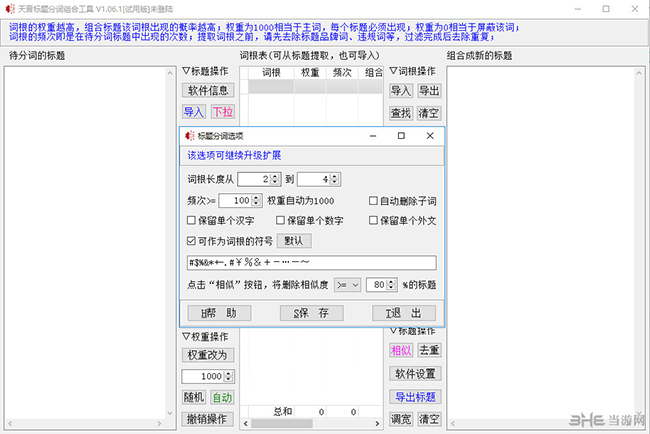Click the 导出标题 button
The height and width of the screenshot is (434, 650).
[x=414, y=397]
